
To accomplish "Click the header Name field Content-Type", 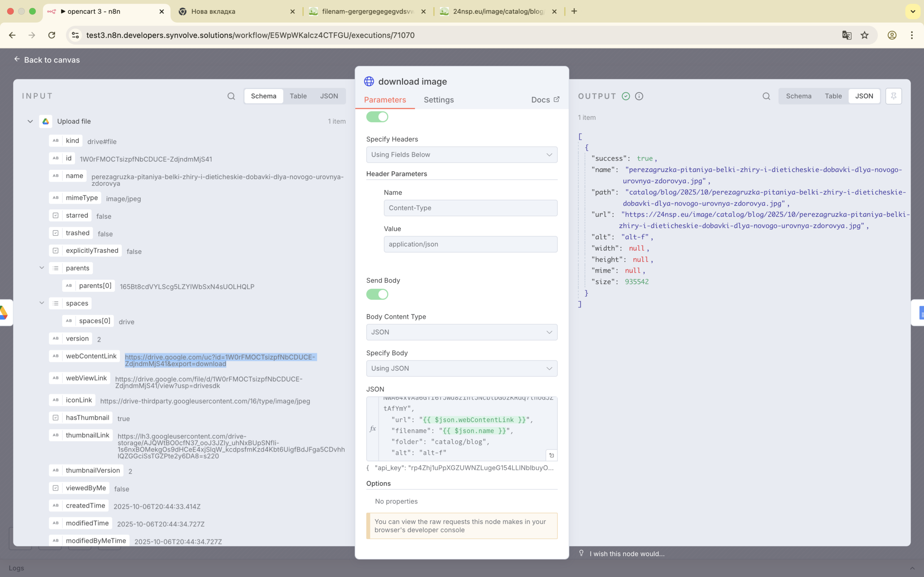I will (x=470, y=208).
